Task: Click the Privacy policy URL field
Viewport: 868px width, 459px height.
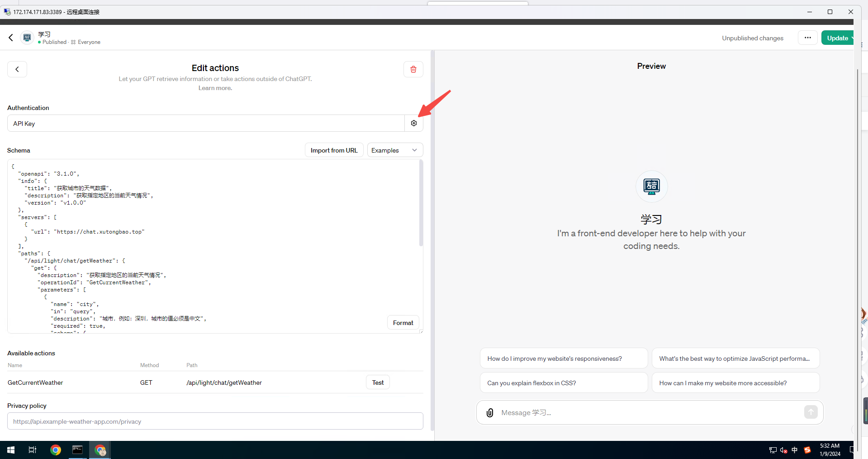Action: [215, 421]
